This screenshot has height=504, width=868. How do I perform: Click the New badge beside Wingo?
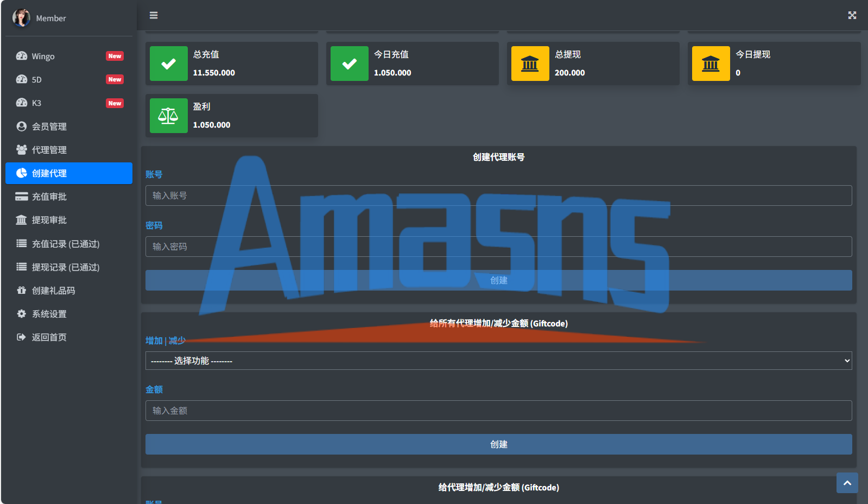(x=115, y=56)
